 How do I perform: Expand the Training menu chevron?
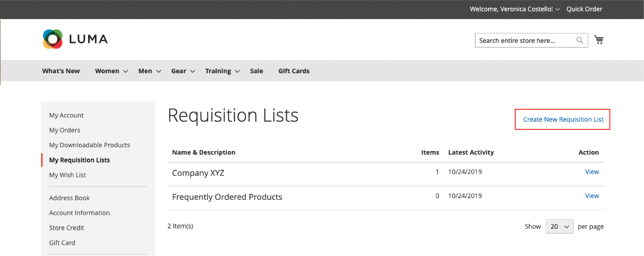pos(238,72)
